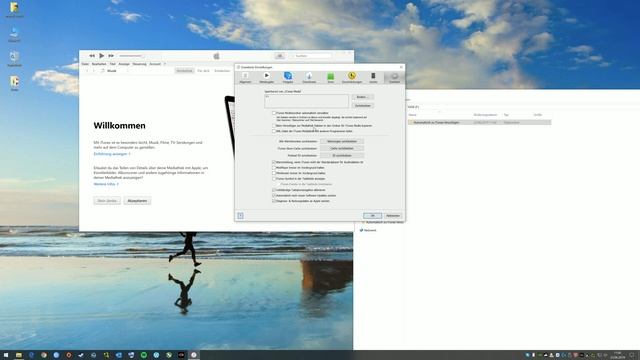The image size is (640, 360).
Task: Open the Weitere Infos link in iTunes
Action: tap(106, 184)
